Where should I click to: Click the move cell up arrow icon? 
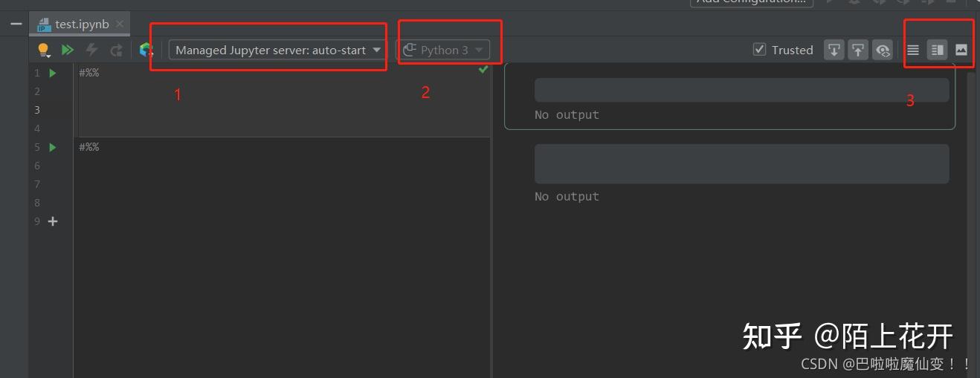(x=858, y=50)
